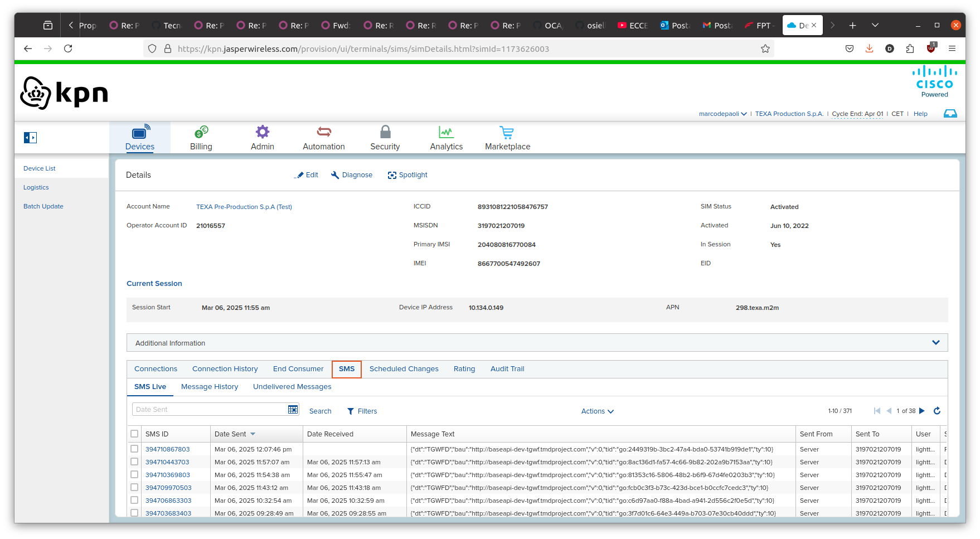The width and height of the screenshot is (980, 539).
Task: Go to next page of SMS results
Action: click(x=922, y=411)
